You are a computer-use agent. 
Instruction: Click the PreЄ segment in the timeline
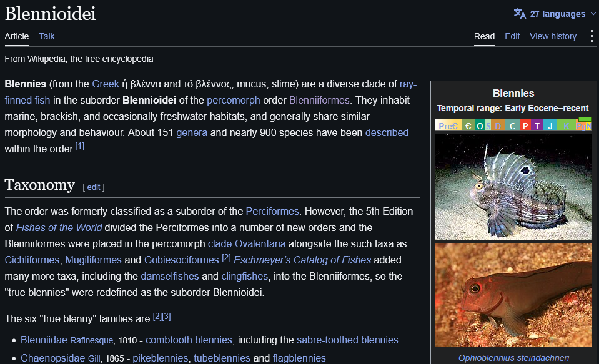point(448,125)
